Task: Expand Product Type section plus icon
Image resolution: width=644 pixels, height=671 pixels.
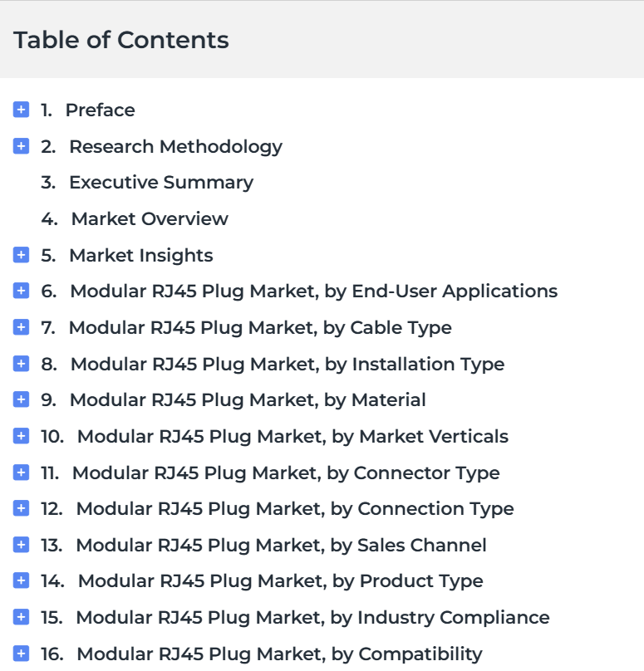Action: coord(21,580)
